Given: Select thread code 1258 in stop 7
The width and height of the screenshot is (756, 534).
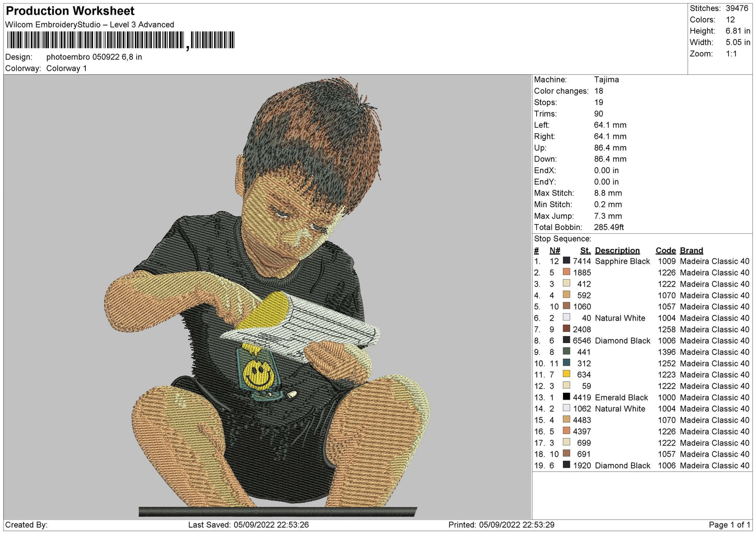Looking at the screenshot, I should pos(667,330).
